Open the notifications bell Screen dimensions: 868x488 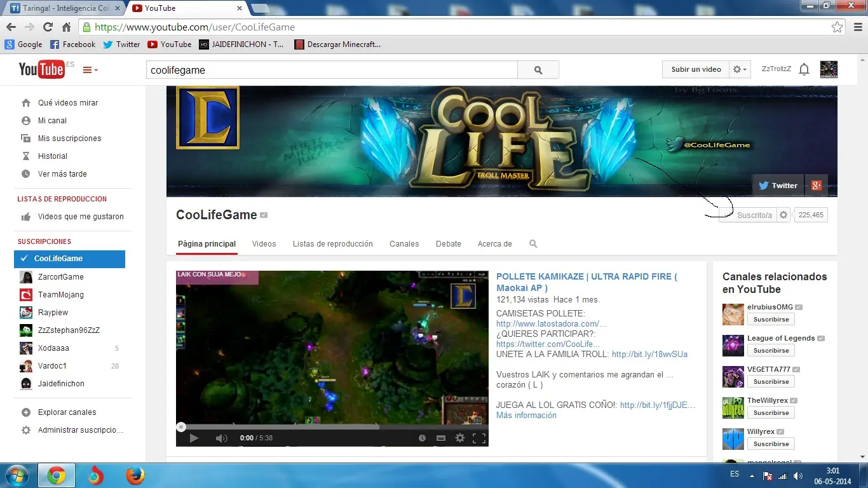804,69
